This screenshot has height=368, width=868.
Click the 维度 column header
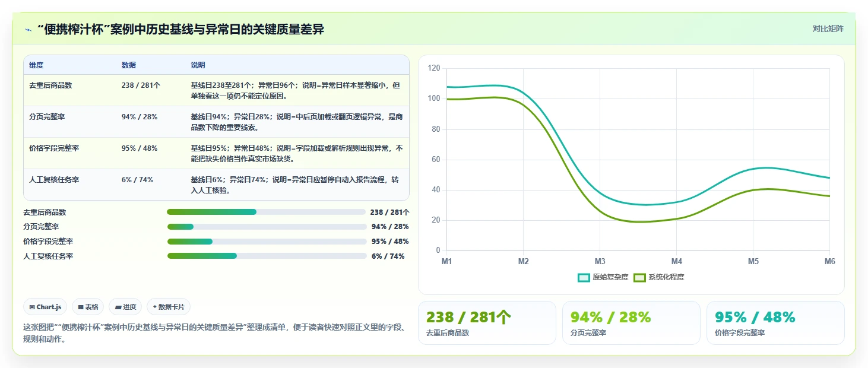36,65
